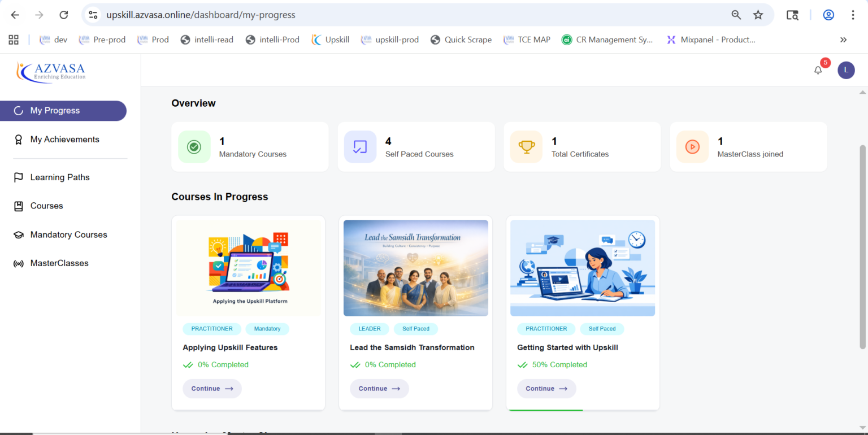Open the notifications bell icon

(818, 70)
